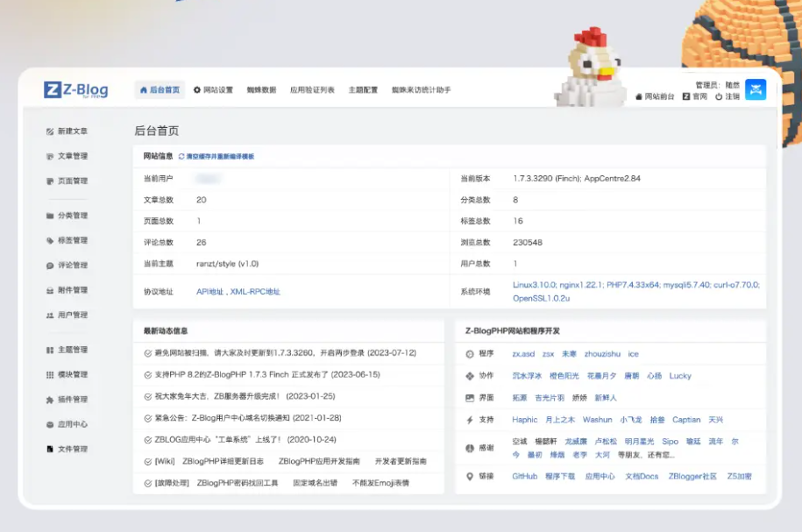Open the ZBLOG应用中心 工单系统 news item
Screen dimensions: 802x532
(245, 440)
